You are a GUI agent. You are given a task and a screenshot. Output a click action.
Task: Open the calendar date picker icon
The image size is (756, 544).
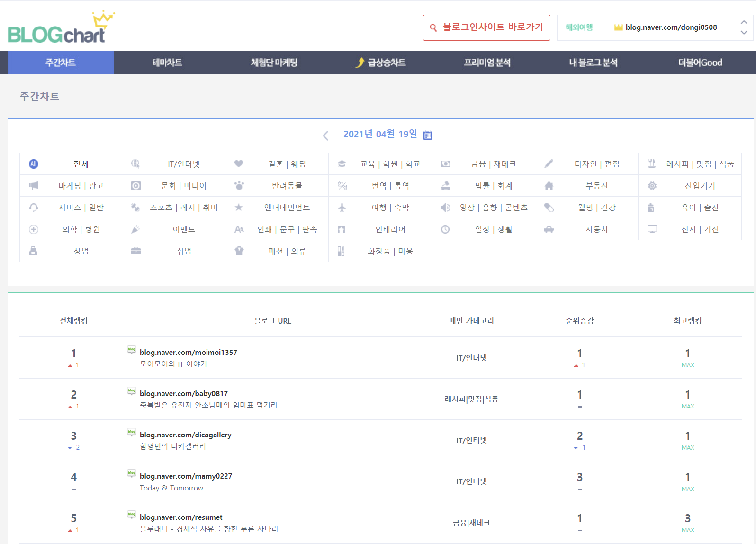[x=428, y=135]
